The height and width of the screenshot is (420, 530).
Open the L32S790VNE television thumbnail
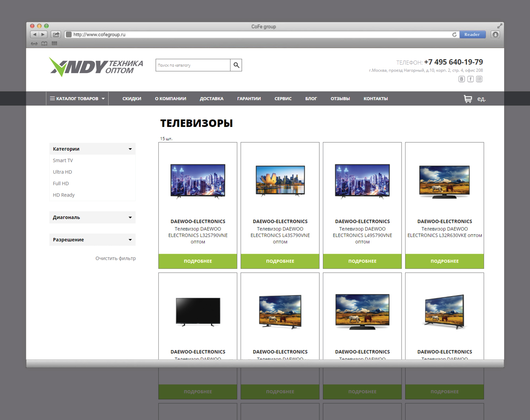tap(198, 181)
